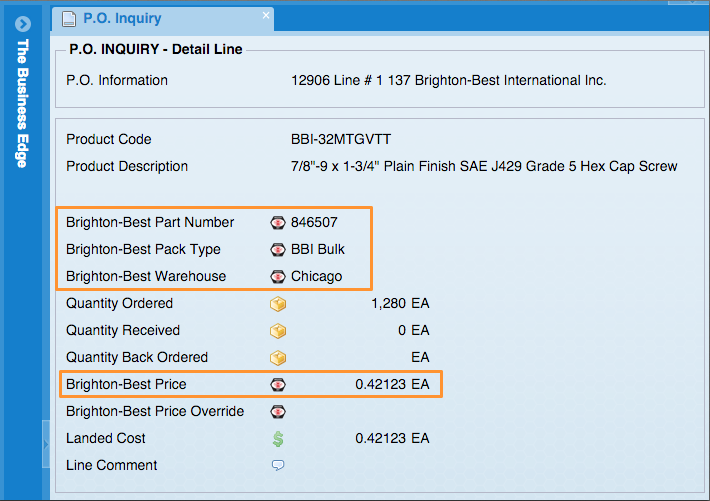Viewport: 710px width, 501px height.
Task: Click the small side panel handle at bottom left
Action: pyautogui.click(x=46, y=444)
